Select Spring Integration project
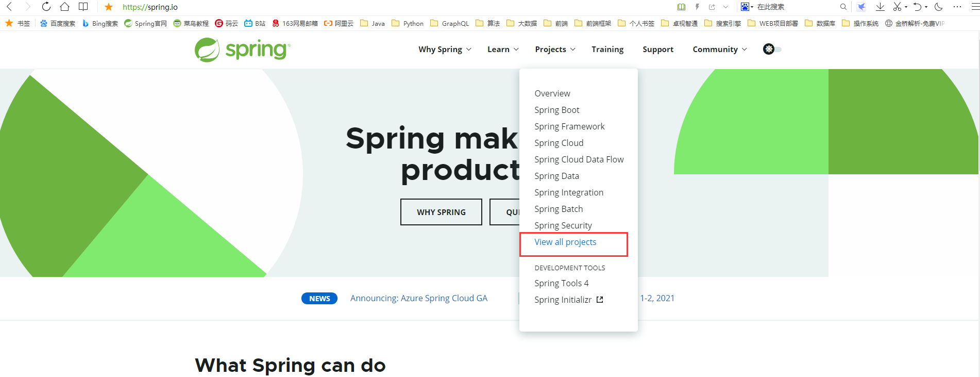980x377 pixels. 569,192
